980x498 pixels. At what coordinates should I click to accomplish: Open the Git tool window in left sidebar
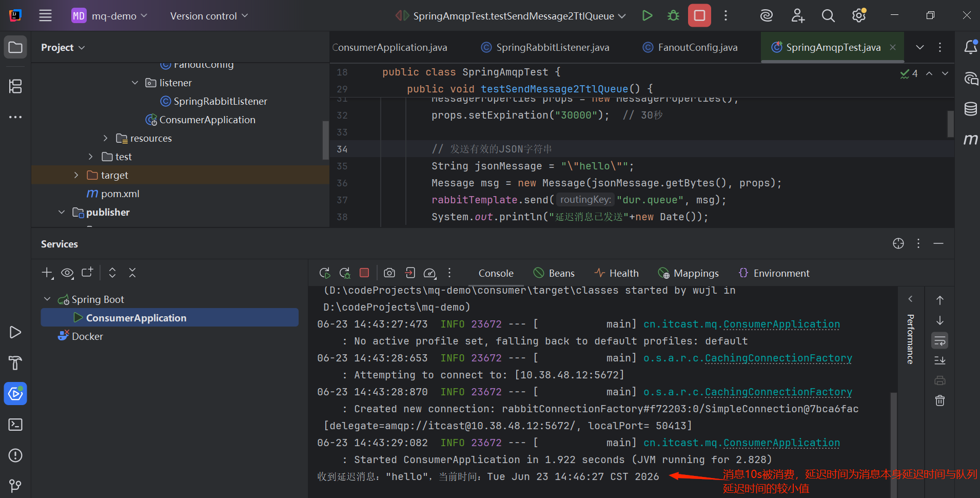click(15, 486)
